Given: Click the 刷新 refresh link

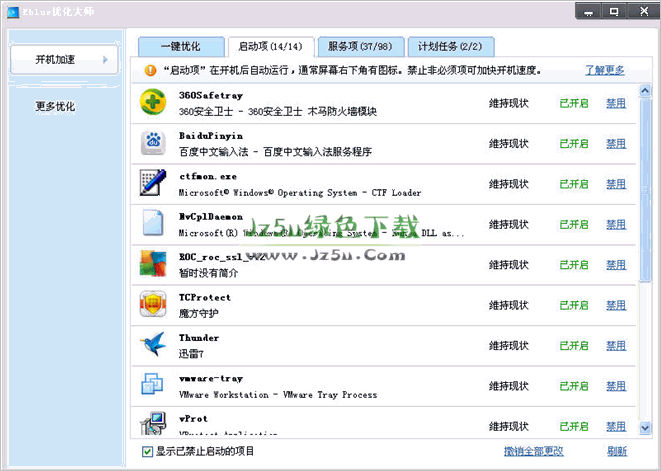Looking at the screenshot, I should 617,452.
